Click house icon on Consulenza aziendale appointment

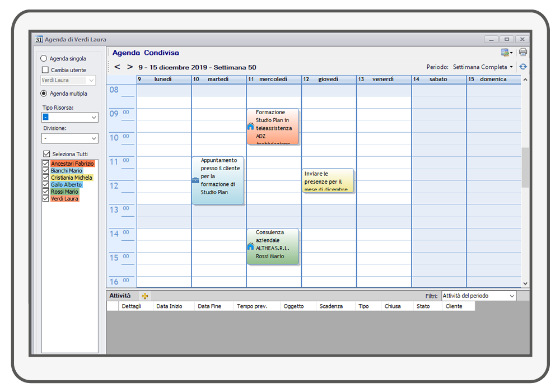[x=250, y=246]
